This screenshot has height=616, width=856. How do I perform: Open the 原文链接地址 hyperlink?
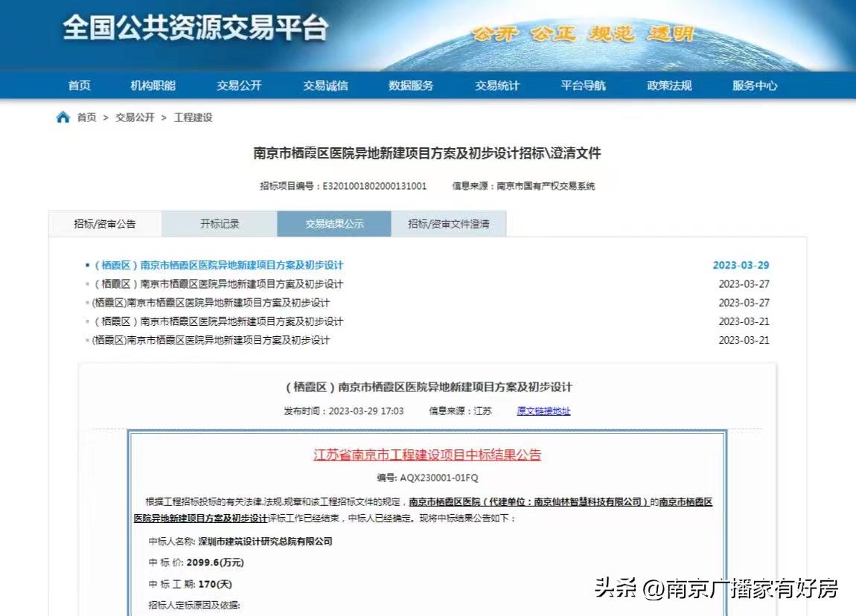(541, 410)
